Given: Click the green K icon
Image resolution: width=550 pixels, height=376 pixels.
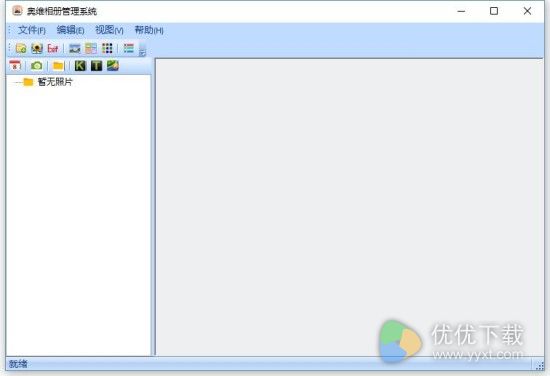Looking at the screenshot, I should [x=80, y=66].
